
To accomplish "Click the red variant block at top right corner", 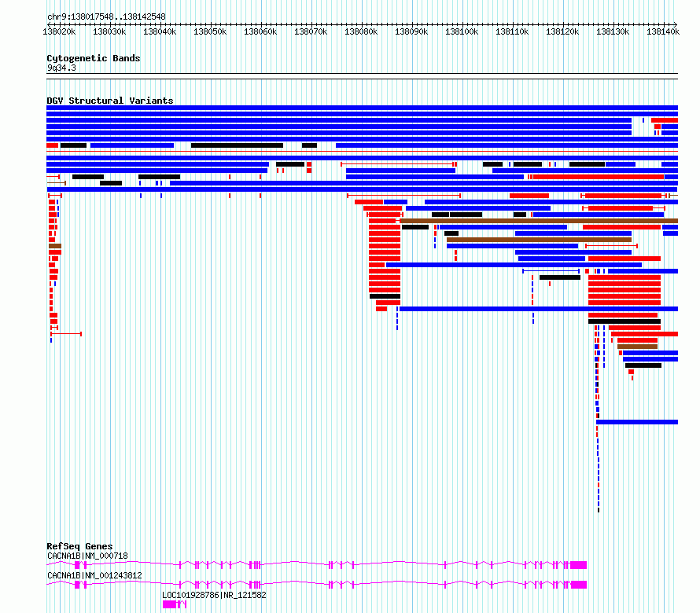I will pyautogui.click(x=665, y=120).
